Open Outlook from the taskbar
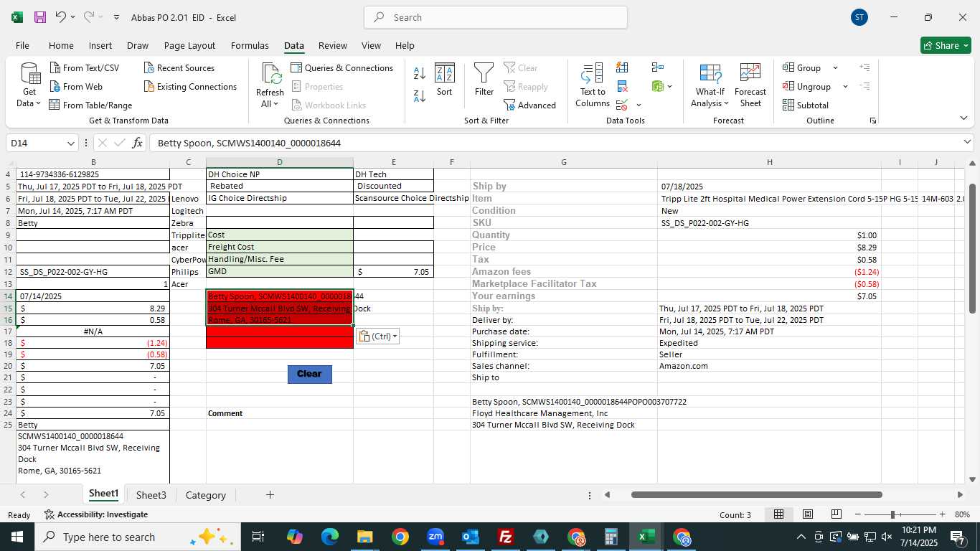The height and width of the screenshot is (551, 980). click(x=471, y=537)
